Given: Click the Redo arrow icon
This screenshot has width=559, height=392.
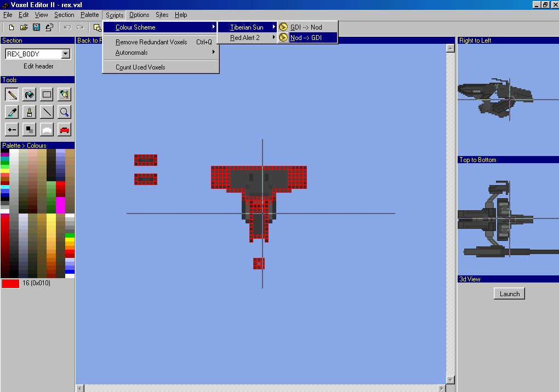Looking at the screenshot, I should (x=80, y=27).
